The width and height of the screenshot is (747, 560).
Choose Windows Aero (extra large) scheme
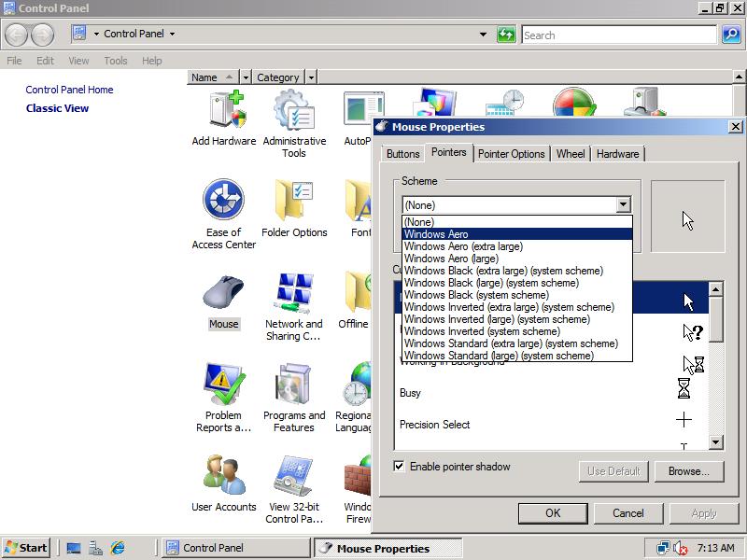pyautogui.click(x=517, y=246)
